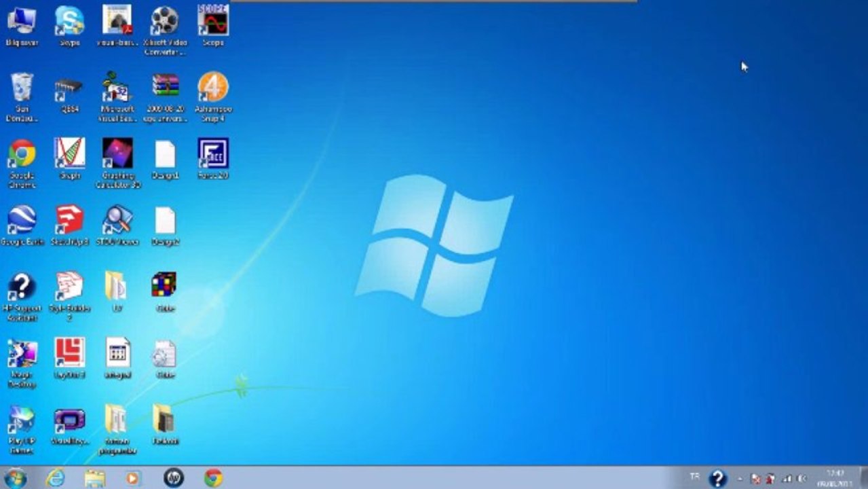Click the question mark taskbar icon

coord(717,478)
